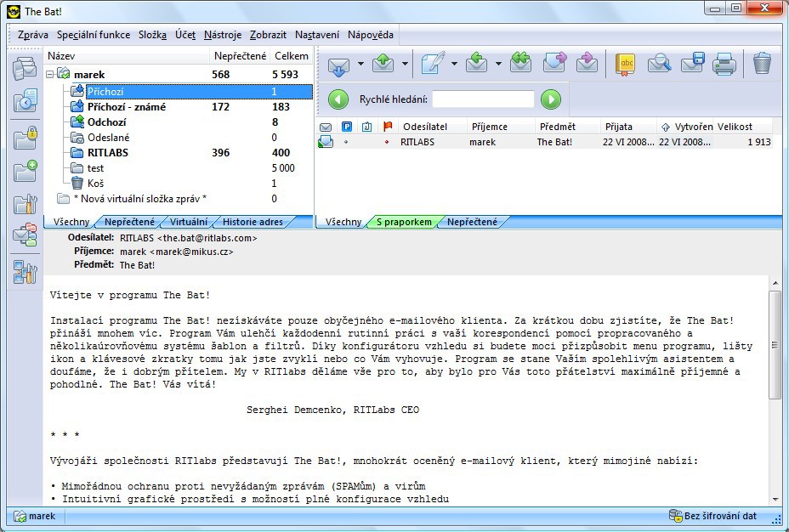Print the message with the printer icon
The width and height of the screenshot is (789, 532).
coord(724,64)
